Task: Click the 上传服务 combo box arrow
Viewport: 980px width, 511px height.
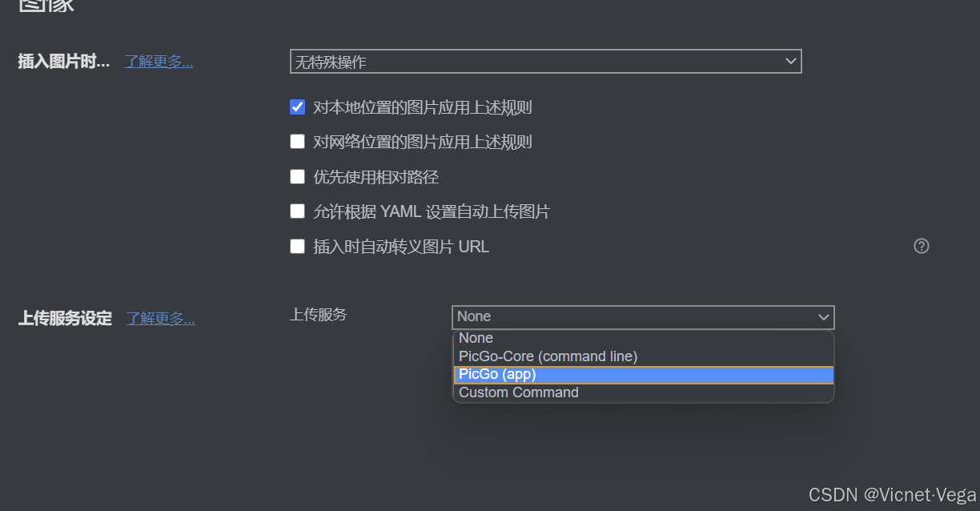Action: [x=823, y=317]
